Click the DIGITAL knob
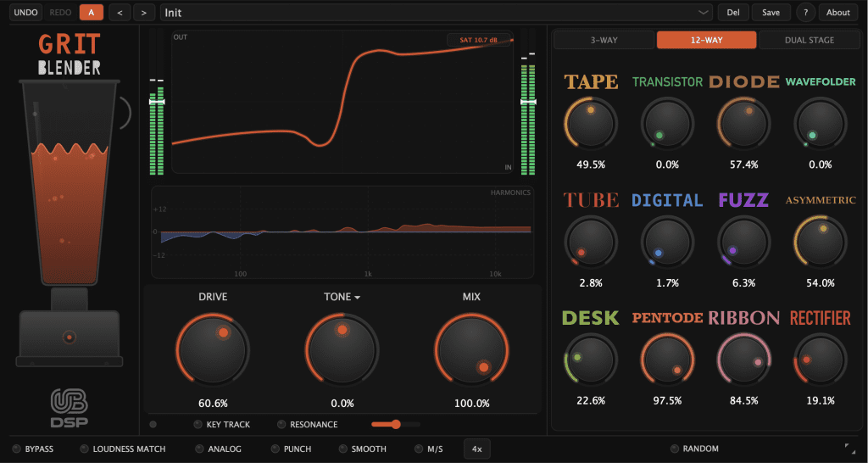 tap(668, 242)
